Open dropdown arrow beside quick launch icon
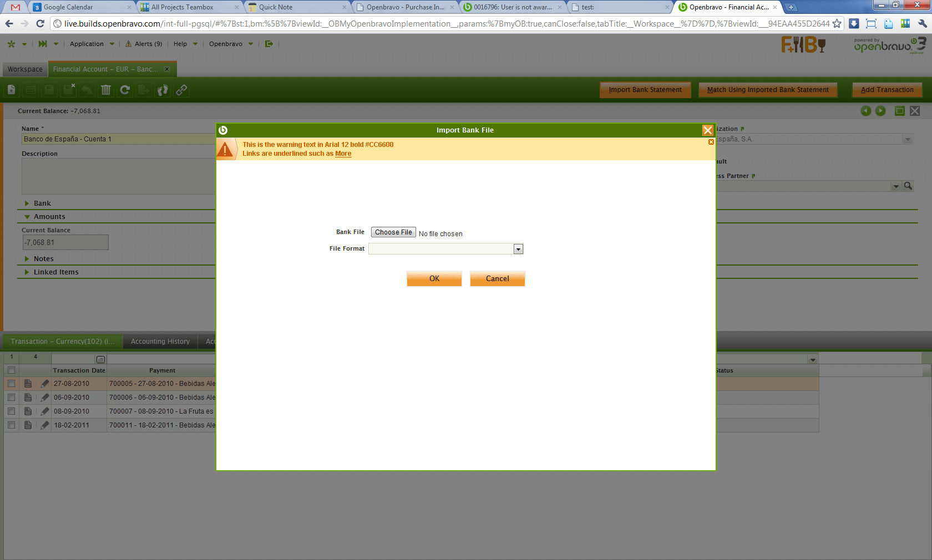Image resolution: width=932 pixels, height=560 pixels. click(56, 44)
